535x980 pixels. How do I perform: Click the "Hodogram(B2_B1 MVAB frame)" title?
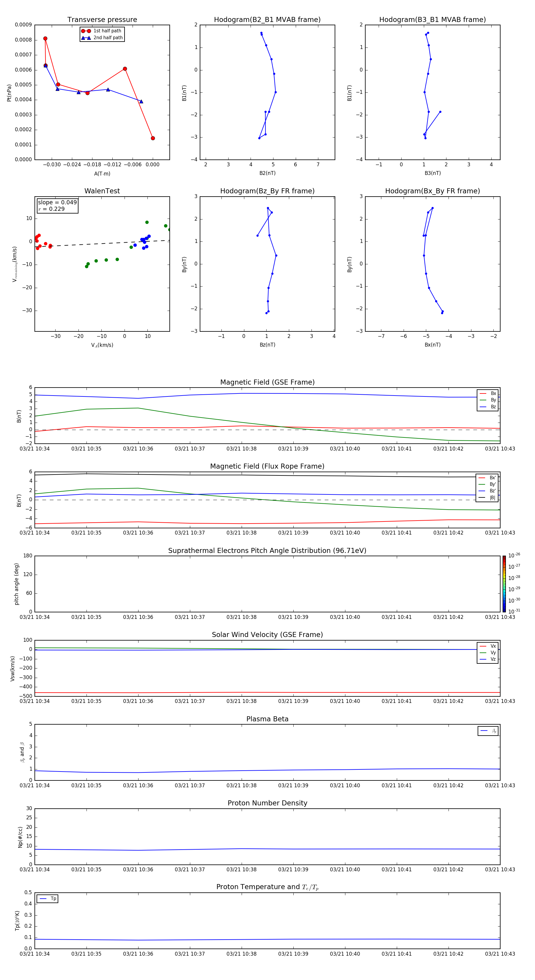click(x=267, y=20)
